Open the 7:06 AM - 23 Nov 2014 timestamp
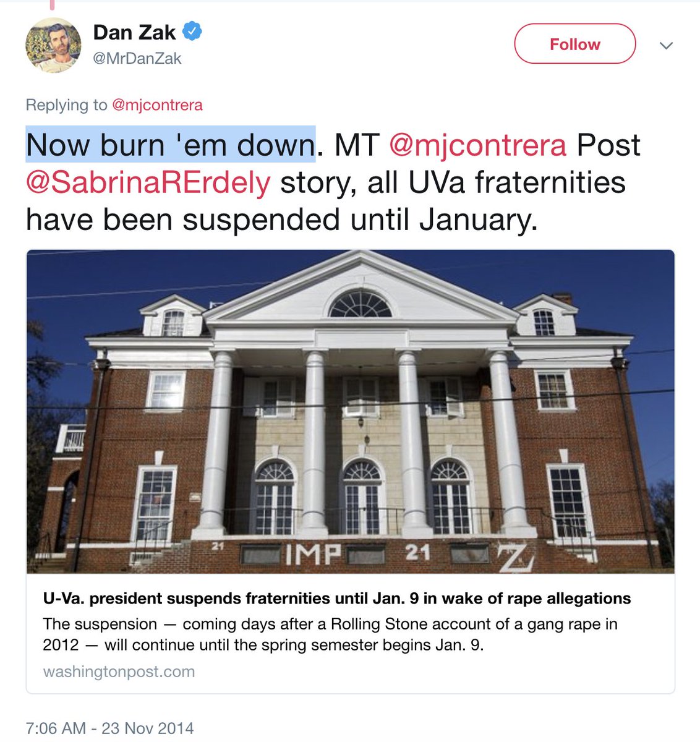Viewport: 700px width, 742px height. (109, 728)
